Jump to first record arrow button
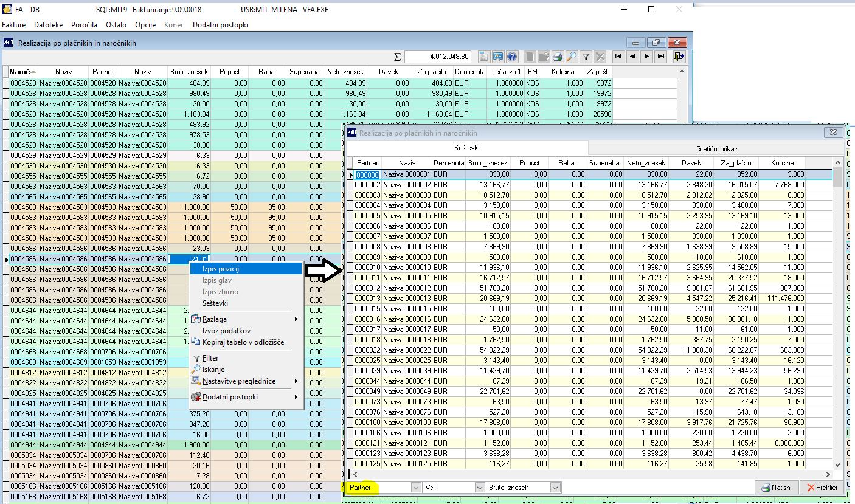855x504 pixels. point(618,57)
